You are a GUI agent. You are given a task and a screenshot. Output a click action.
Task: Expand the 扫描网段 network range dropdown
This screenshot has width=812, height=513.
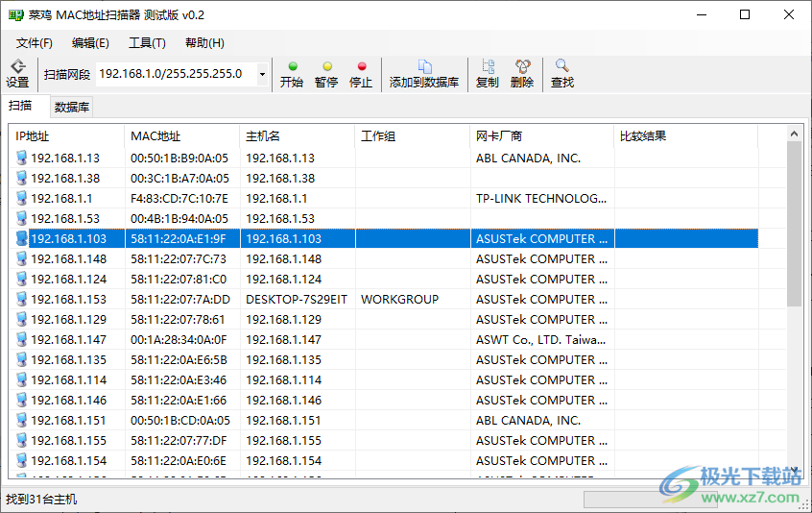pos(262,74)
